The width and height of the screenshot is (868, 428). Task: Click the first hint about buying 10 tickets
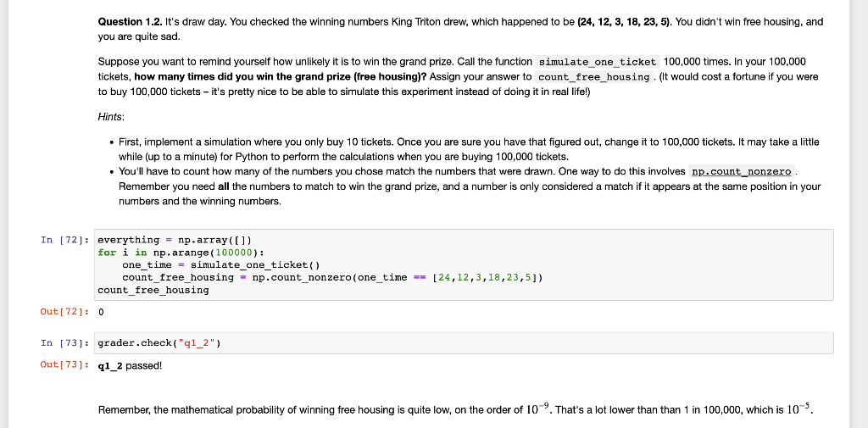(468, 149)
